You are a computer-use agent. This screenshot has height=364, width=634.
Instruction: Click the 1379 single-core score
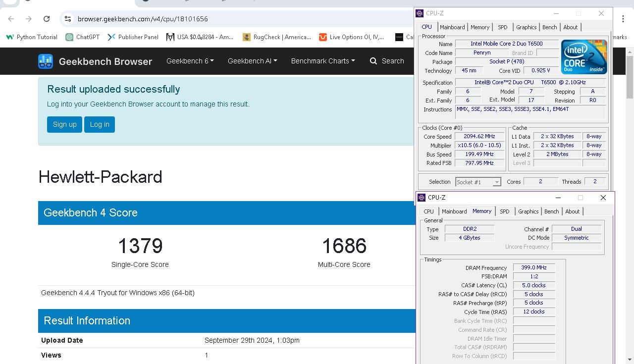click(x=140, y=246)
